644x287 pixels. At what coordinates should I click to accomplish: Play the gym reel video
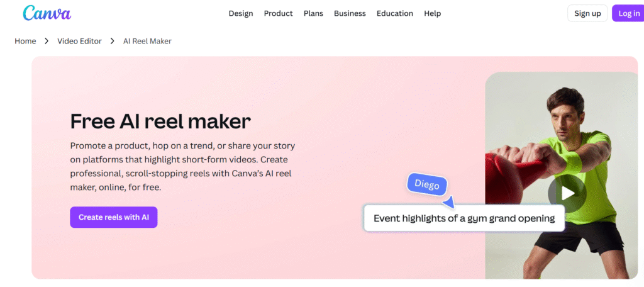567,193
